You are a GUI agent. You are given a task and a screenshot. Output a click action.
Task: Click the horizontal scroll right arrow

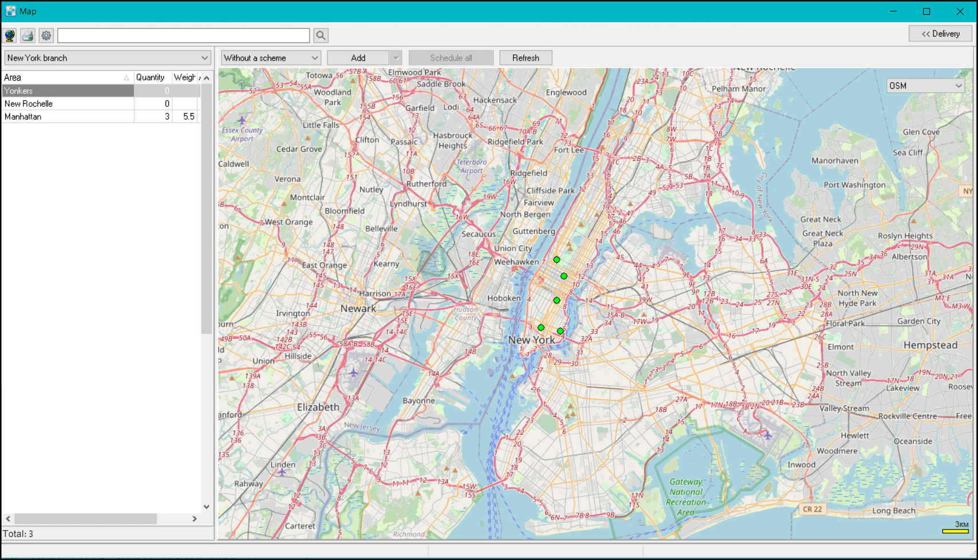pyautogui.click(x=195, y=518)
